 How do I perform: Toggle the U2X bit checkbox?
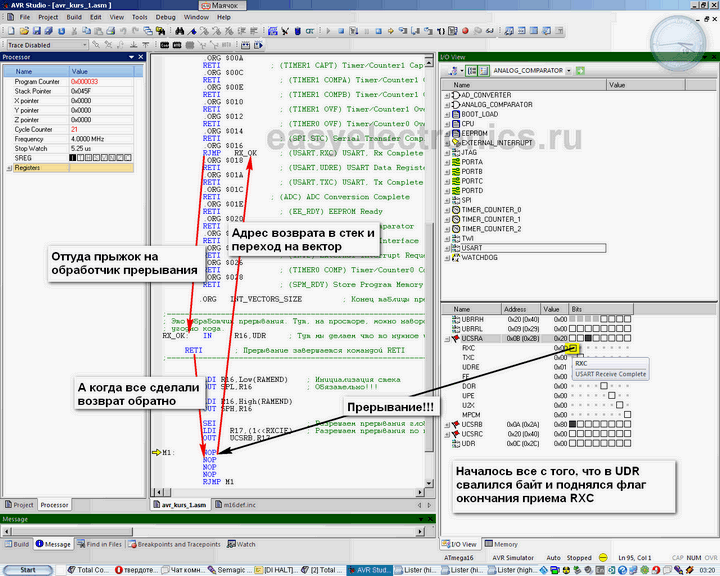click(x=619, y=405)
